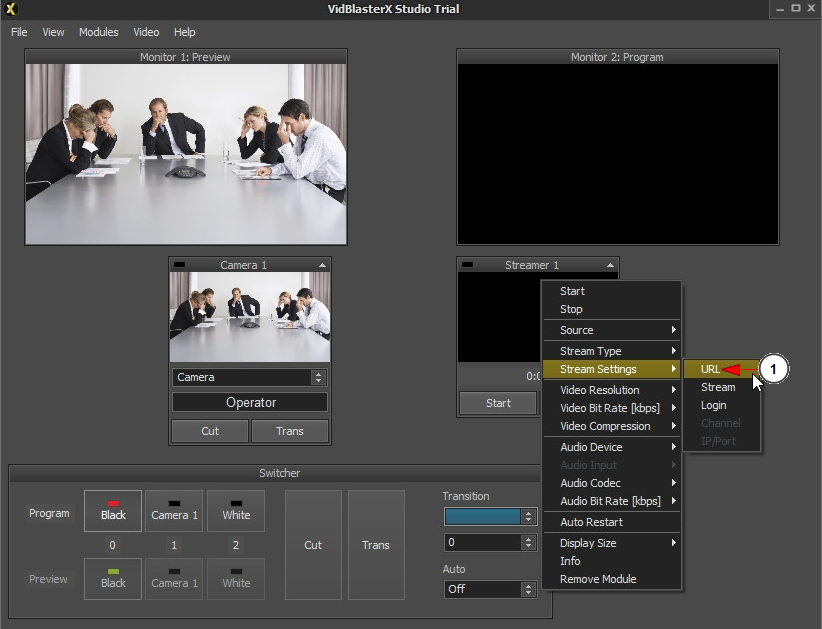Click Trans in the Camera 1 module
Viewport: 822px width, 629px height.
coord(289,431)
